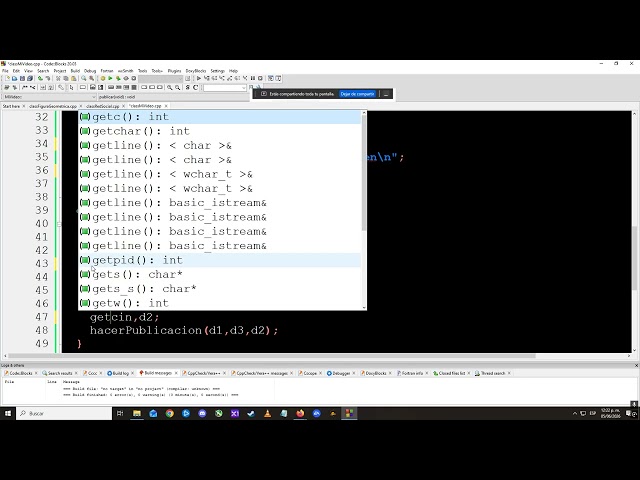The image size is (640, 480).
Task: Stop debugger toolbar icon
Action: click(x=260, y=78)
